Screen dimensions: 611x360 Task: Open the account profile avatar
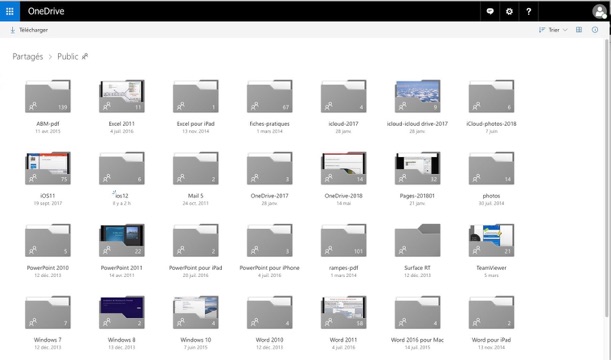point(600,11)
